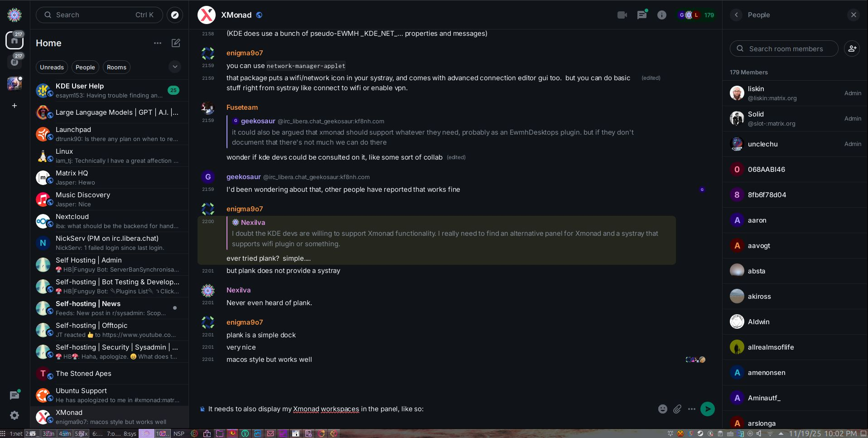Attach a file using the paperclip icon

pos(677,409)
